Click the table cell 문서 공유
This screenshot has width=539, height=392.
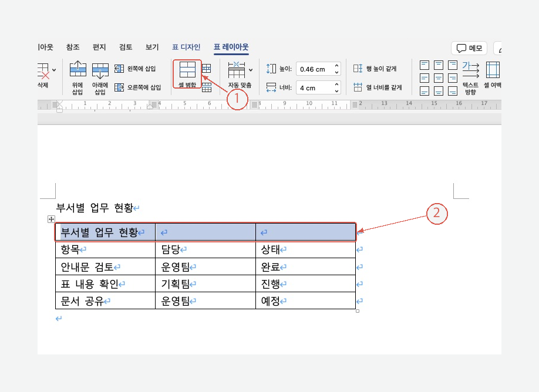point(105,301)
